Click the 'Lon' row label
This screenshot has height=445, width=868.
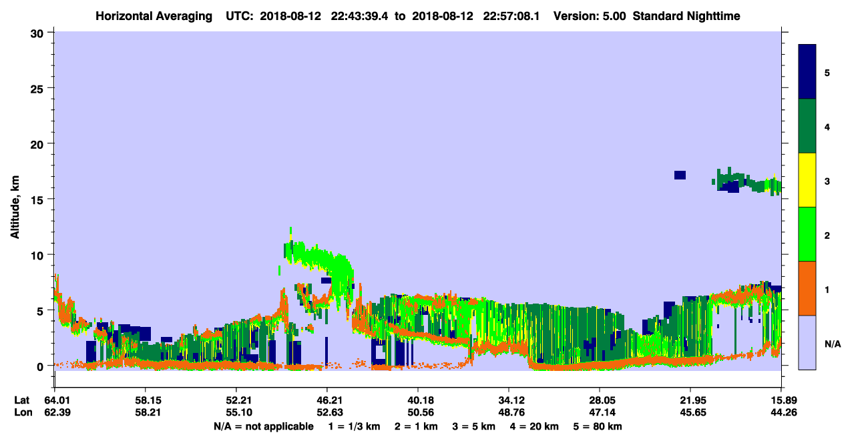coord(22,413)
